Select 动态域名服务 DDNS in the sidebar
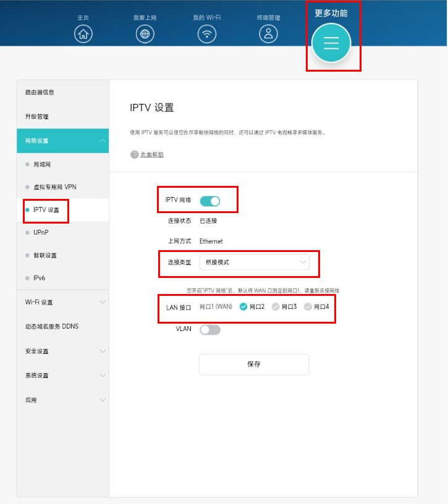This screenshot has width=448, height=504. pyautogui.click(x=52, y=326)
